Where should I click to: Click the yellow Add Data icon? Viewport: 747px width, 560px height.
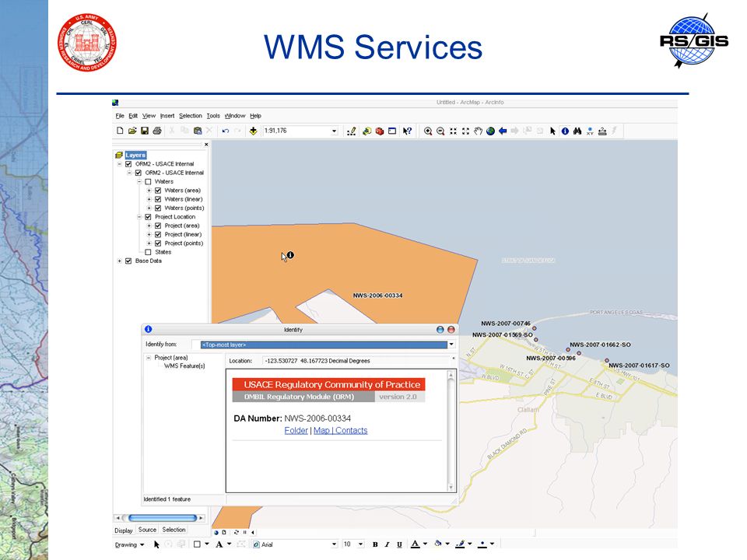tap(253, 131)
